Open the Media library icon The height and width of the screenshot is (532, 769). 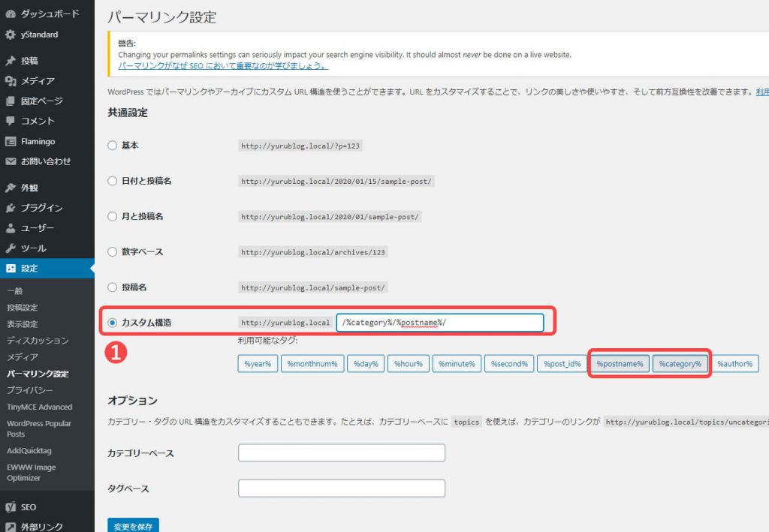click(11, 81)
